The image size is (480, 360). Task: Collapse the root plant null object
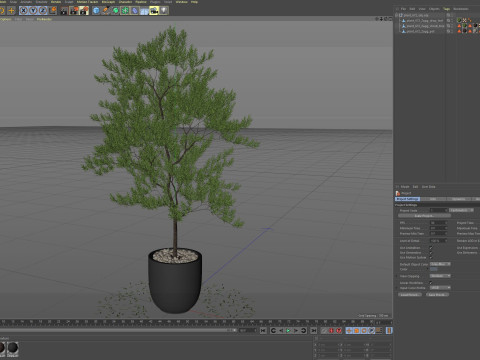tap(396, 15)
